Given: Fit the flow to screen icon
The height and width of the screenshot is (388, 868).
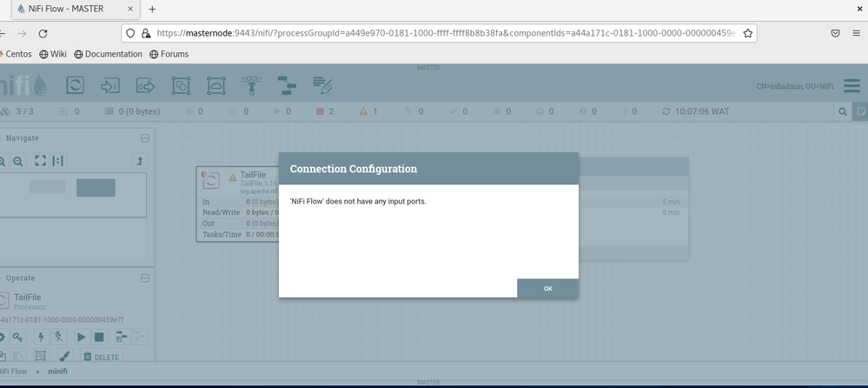Looking at the screenshot, I should 41,161.
